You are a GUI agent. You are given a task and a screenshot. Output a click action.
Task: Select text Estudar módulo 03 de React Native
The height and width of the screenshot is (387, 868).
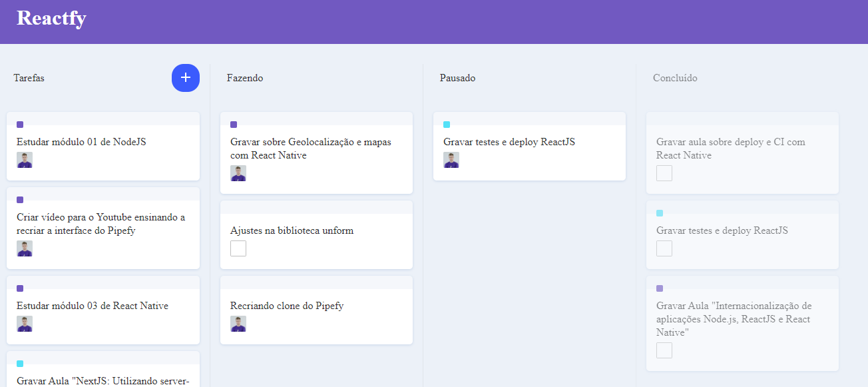[93, 306]
